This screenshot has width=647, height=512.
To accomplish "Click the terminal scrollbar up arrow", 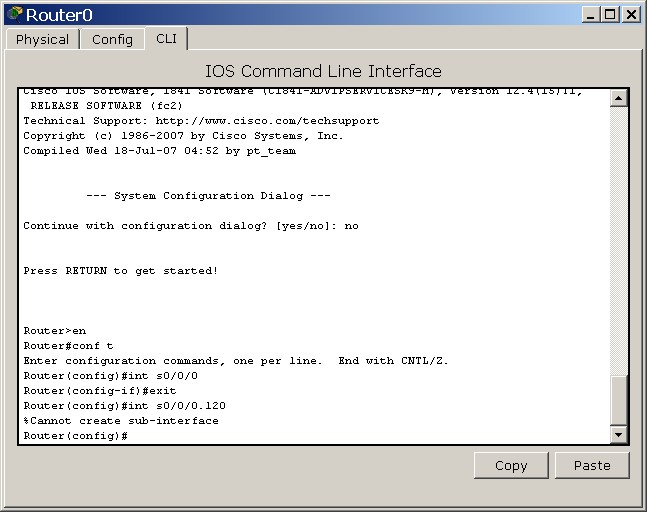I will [619, 98].
